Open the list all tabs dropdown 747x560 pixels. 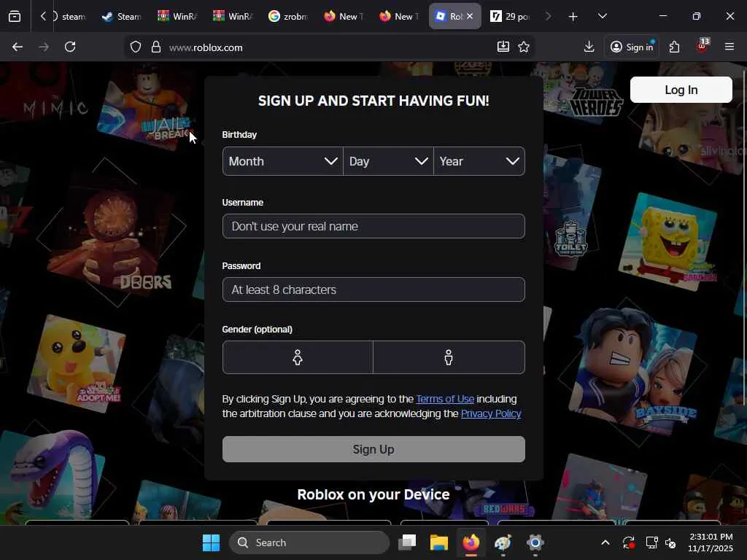click(602, 17)
